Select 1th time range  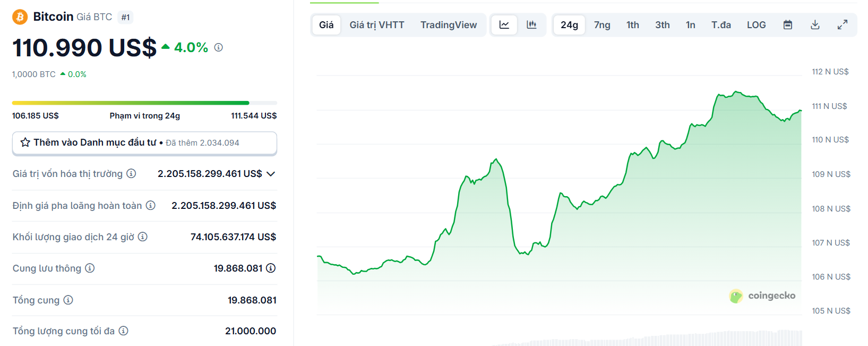point(633,25)
